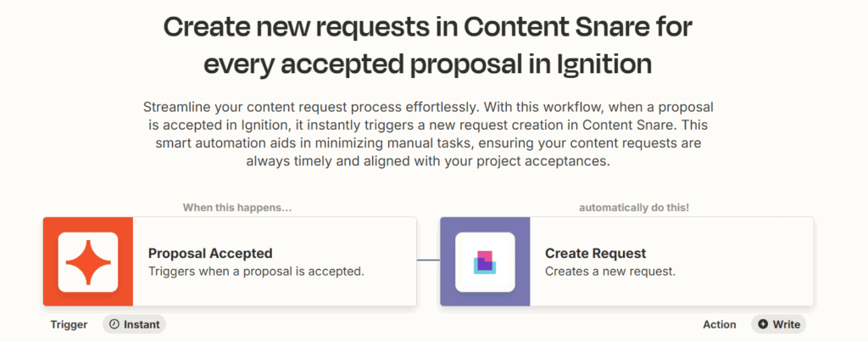Click the orange Ignition star icon

(88, 262)
